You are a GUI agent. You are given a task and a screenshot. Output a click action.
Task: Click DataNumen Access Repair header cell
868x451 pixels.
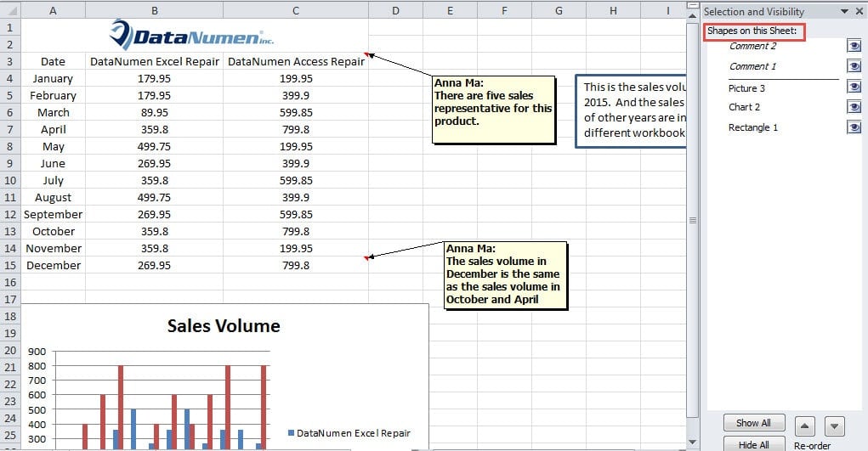tap(296, 61)
